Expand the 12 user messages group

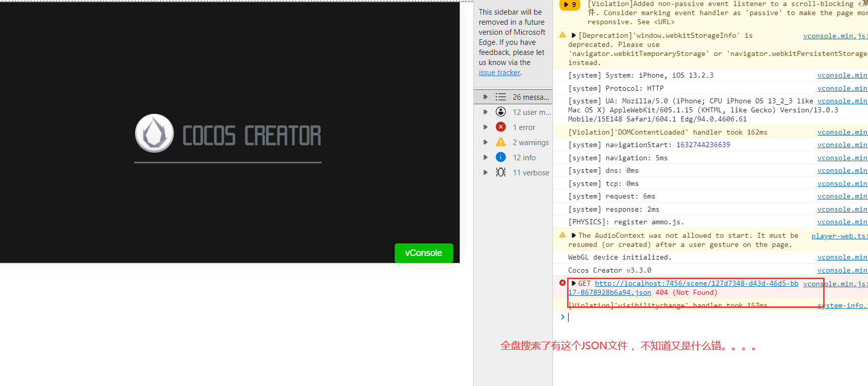click(485, 112)
